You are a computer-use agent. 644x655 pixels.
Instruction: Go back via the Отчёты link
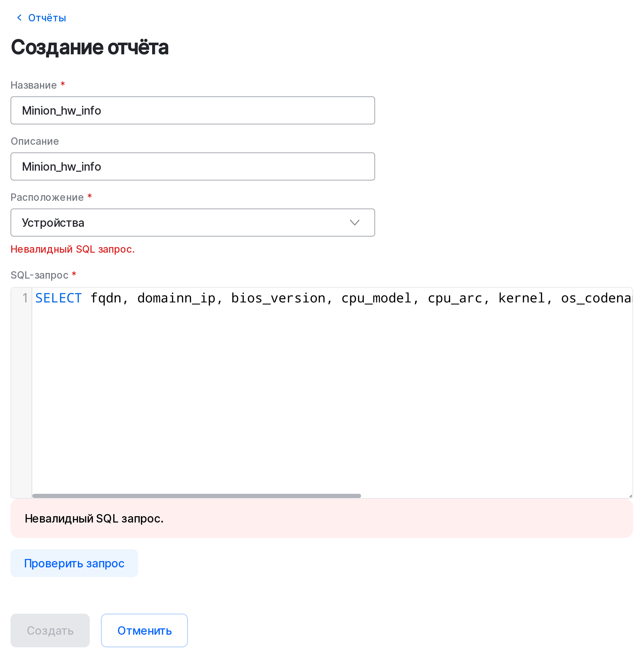pyautogui.click(x=47, y=18)
